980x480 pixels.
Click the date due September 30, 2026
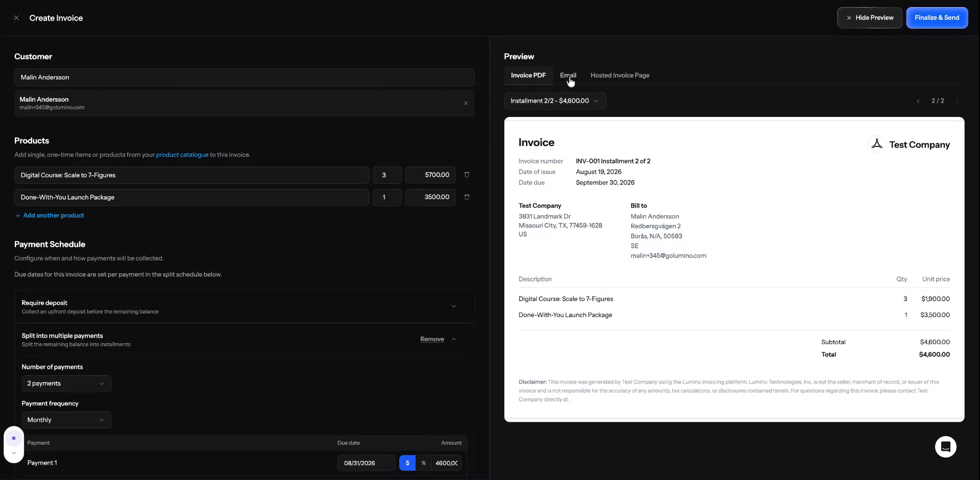click(x=605, y=183)
